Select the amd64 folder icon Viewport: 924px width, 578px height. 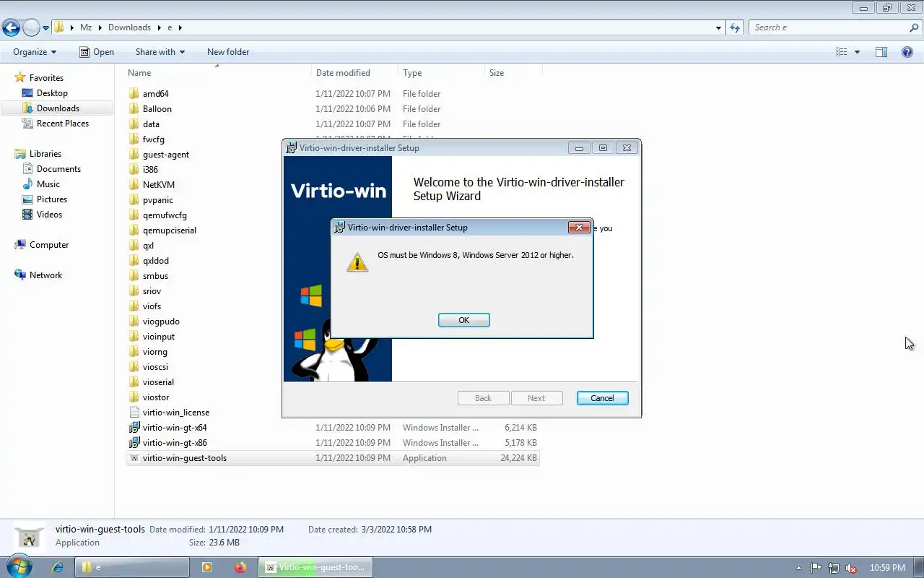click(134, 94)
